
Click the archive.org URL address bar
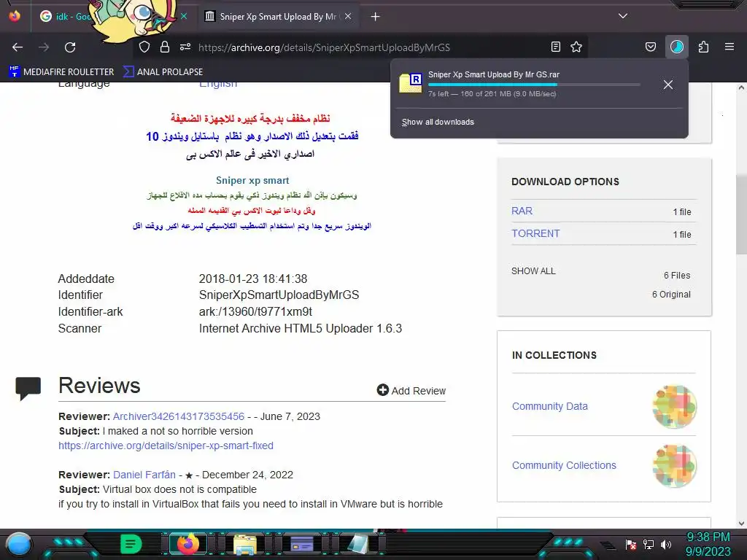tap(324, 47)
